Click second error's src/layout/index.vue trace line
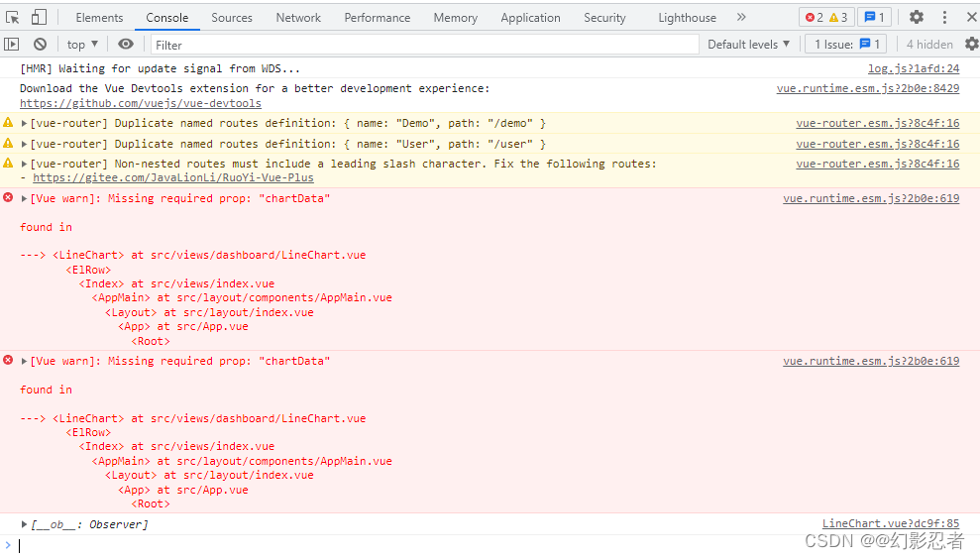The width and height of the screenshot is (980, 559). (x=209, y=475)
